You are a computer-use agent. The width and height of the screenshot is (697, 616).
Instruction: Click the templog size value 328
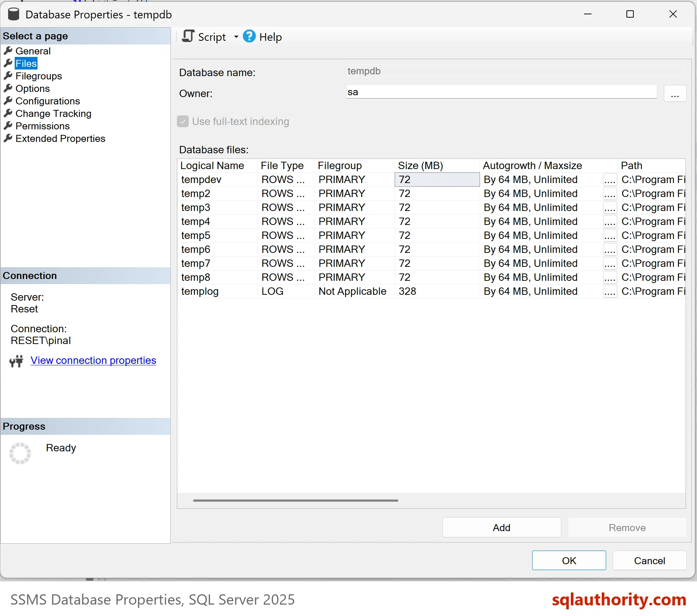pos(408,291)
